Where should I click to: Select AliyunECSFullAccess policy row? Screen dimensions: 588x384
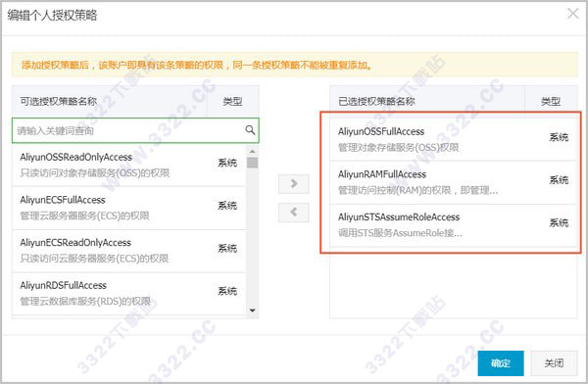129,208
